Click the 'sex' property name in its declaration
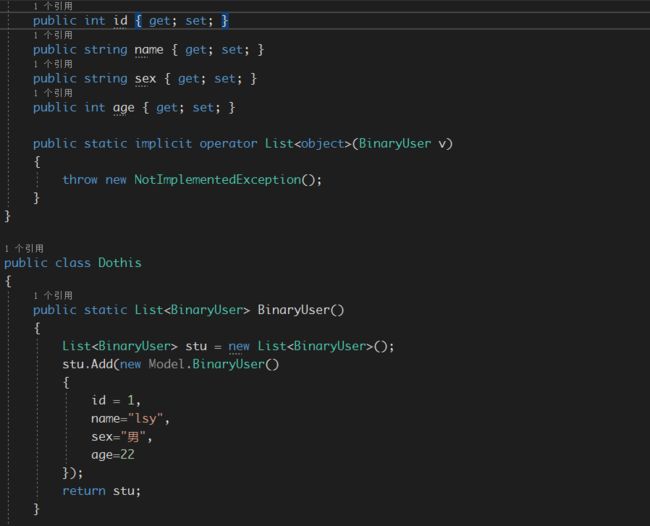This screenshot has width=650, height=526. pos(145,79)
